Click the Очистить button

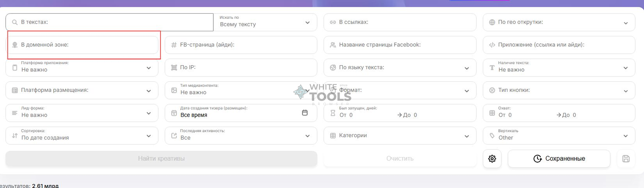coord(400,158)
